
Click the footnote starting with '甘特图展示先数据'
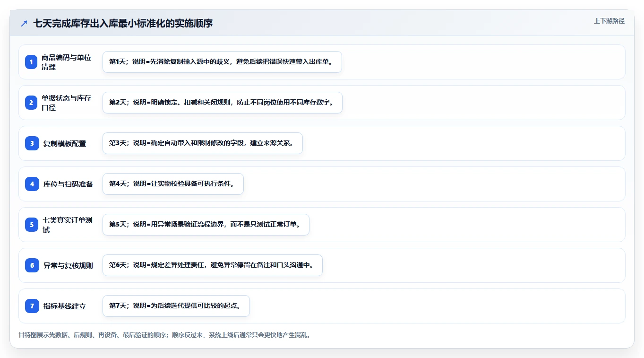[x=164, y=335]
